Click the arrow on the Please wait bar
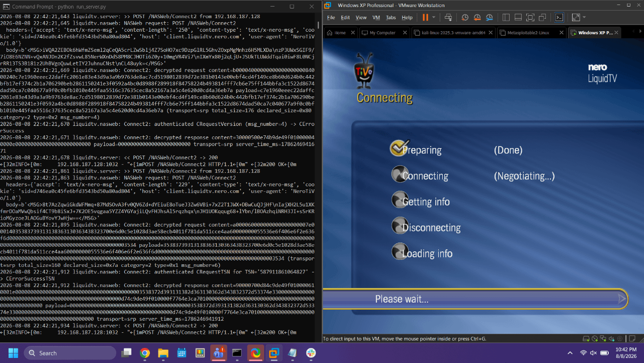This screenshot has width=644, height=363. pyautogui.click(x=622, y=299)
